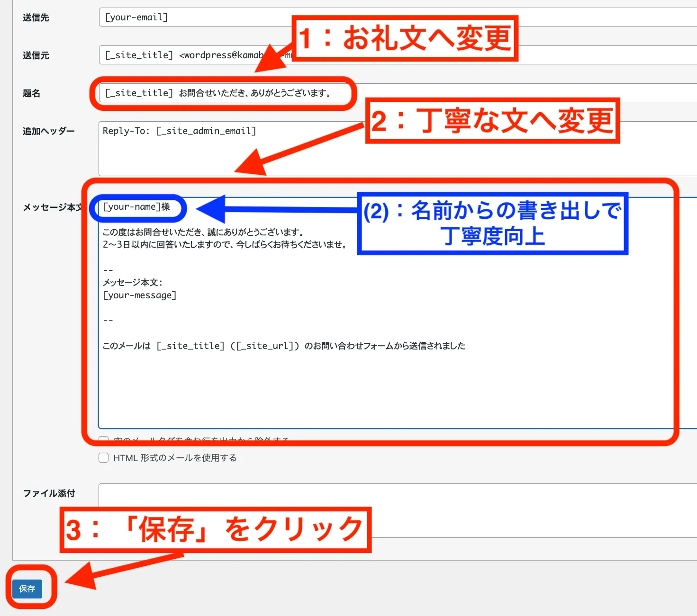
Task: Click the 題名 subject input field
Action: (x=398, y=93)
